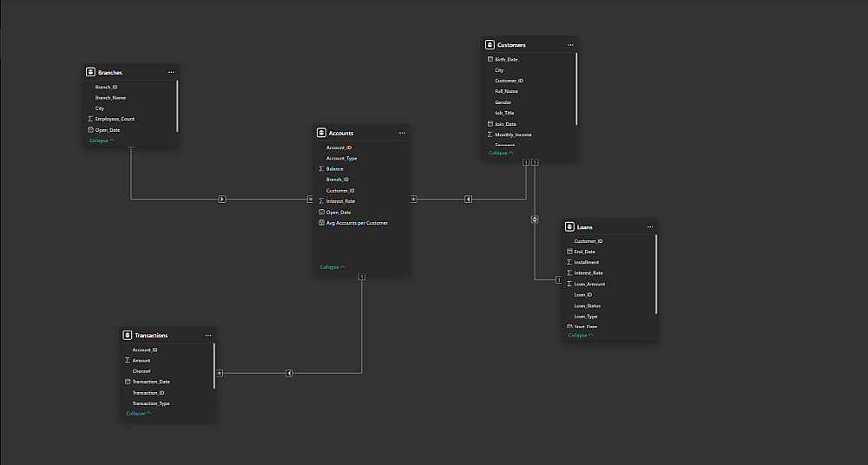Click the Customers table icon

click(x=490, y=45)
